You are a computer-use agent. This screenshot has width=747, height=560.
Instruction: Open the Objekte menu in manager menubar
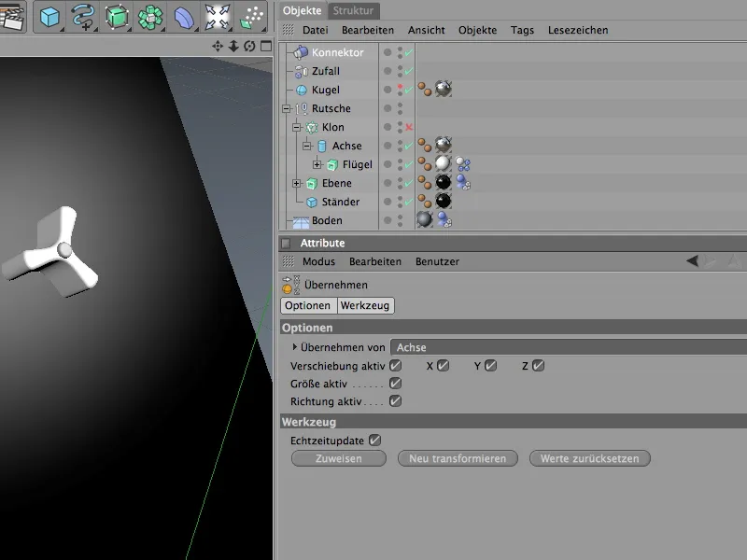477,30
